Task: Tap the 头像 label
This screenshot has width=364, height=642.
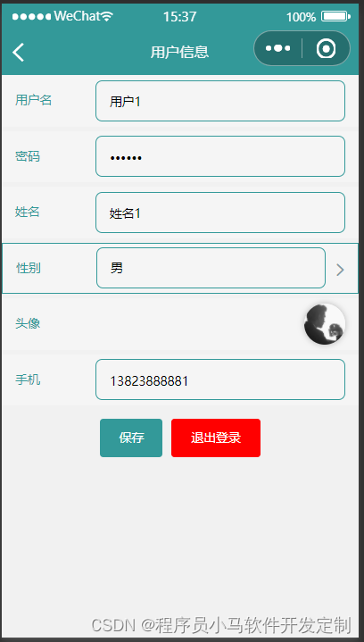Action: click(28, 323)
